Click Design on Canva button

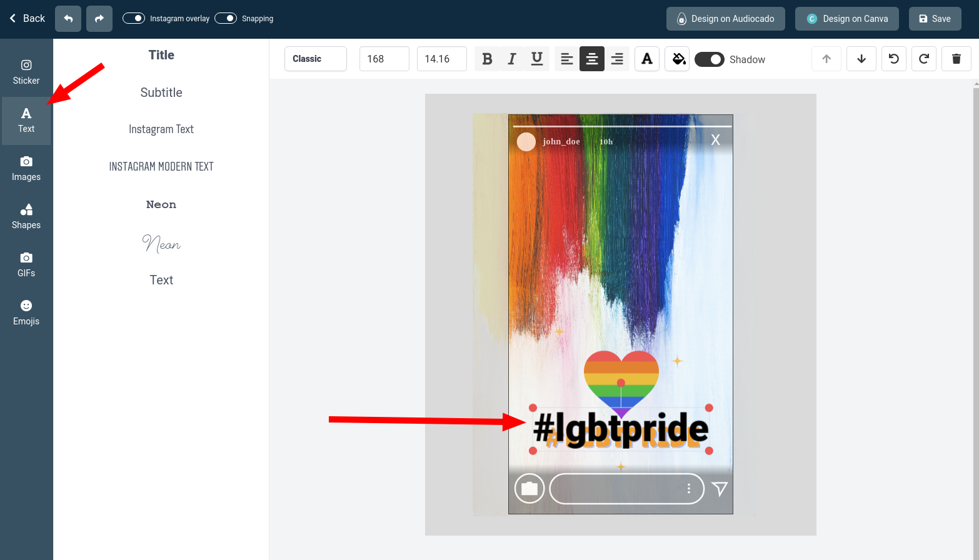[846, 19]
